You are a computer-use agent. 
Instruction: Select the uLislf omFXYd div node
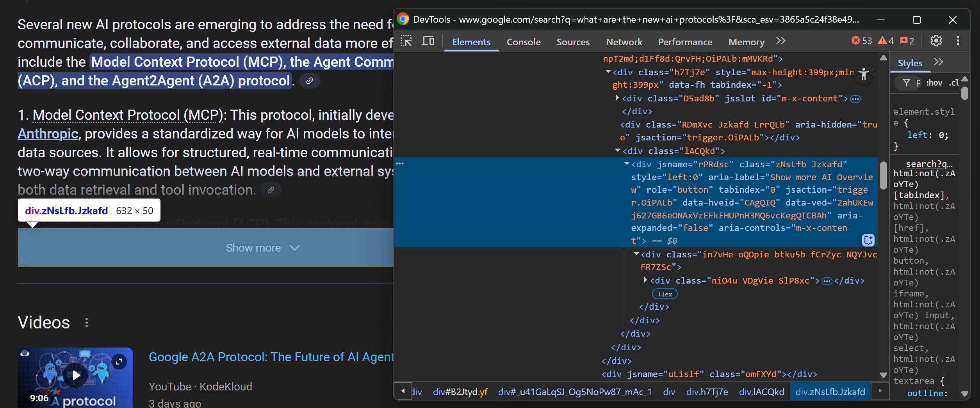coord(709,374)
